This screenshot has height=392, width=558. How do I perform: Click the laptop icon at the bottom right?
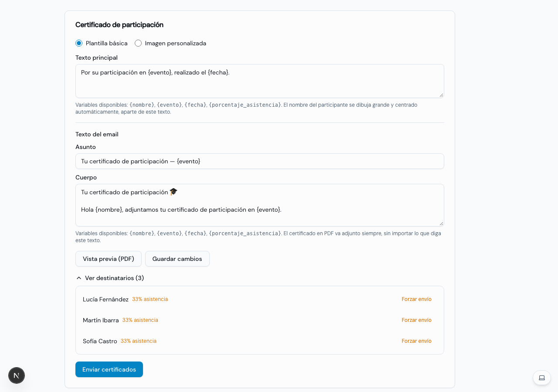542,378
